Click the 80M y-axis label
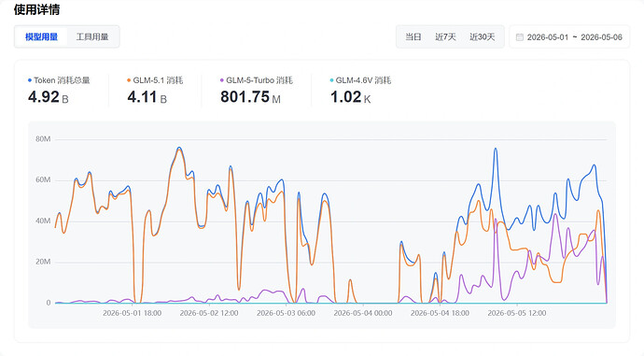644x356 pixels. tap(43, 139)
